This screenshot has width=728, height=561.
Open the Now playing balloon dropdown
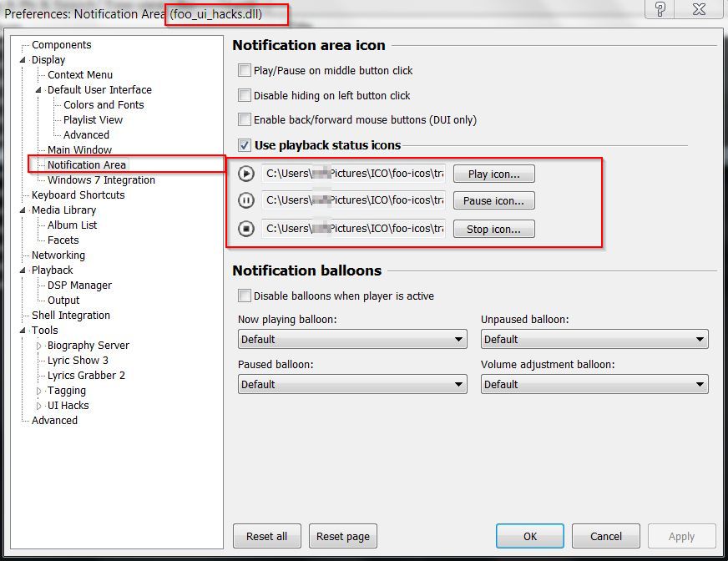352,339
